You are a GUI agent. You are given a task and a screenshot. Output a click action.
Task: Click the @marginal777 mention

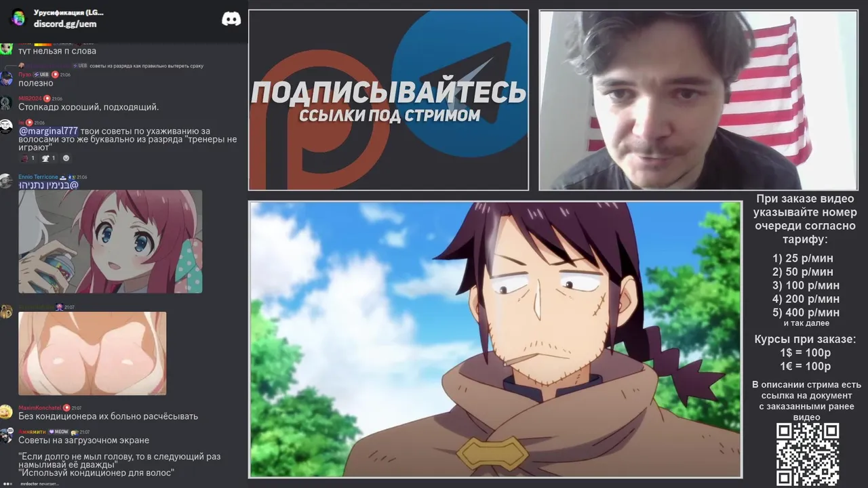48,131
